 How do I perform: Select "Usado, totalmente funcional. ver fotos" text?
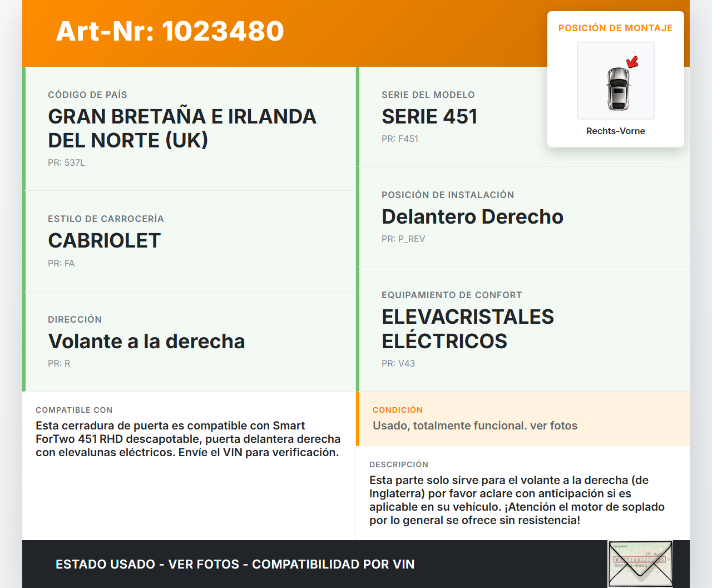(x=475, y=426)
